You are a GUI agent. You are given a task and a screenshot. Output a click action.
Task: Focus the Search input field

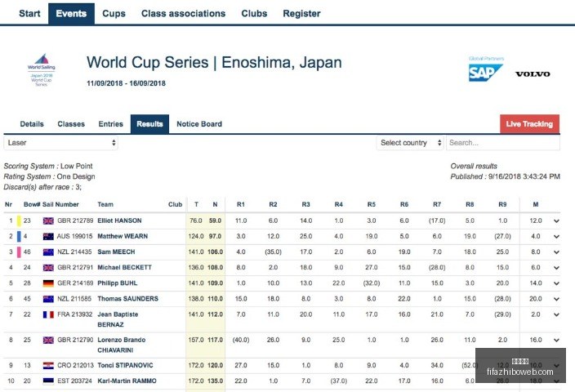pos(503,143)
